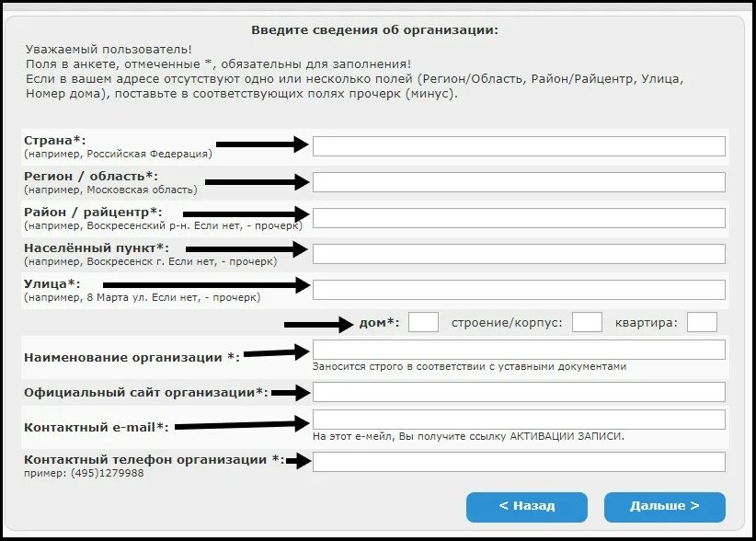This screenshot has width=756, height=541.
Task: Go back with the Назад button
Action: (x=526, y=507)
